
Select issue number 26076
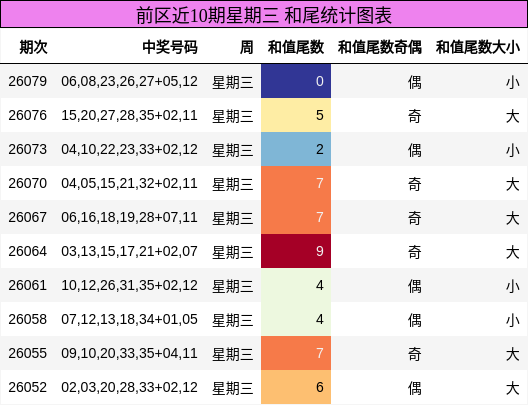pyautogui.click(x=28, y=115)
